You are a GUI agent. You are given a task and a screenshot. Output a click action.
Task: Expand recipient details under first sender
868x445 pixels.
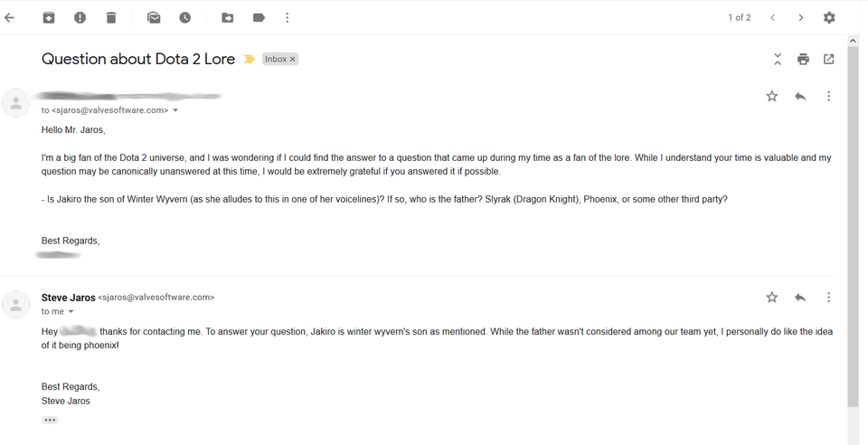tap(175, 110)
